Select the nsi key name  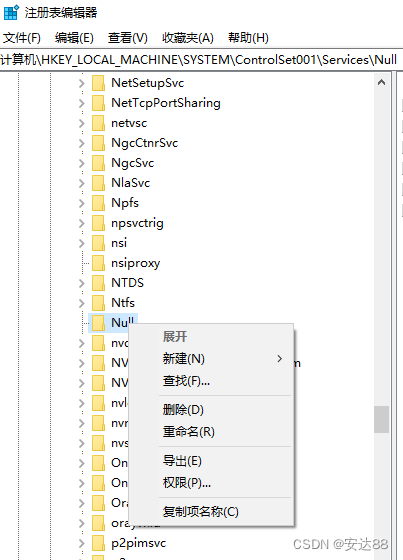click(x=119, y=243)
